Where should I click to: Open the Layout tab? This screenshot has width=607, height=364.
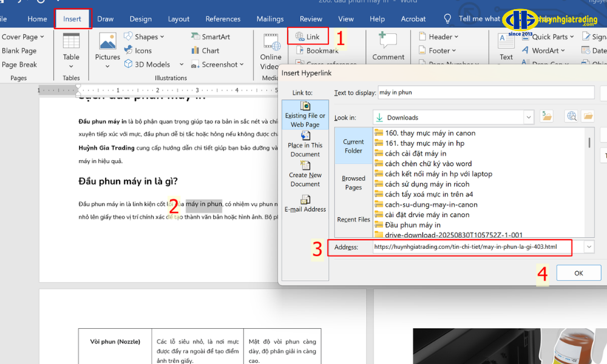pos(178,19)
